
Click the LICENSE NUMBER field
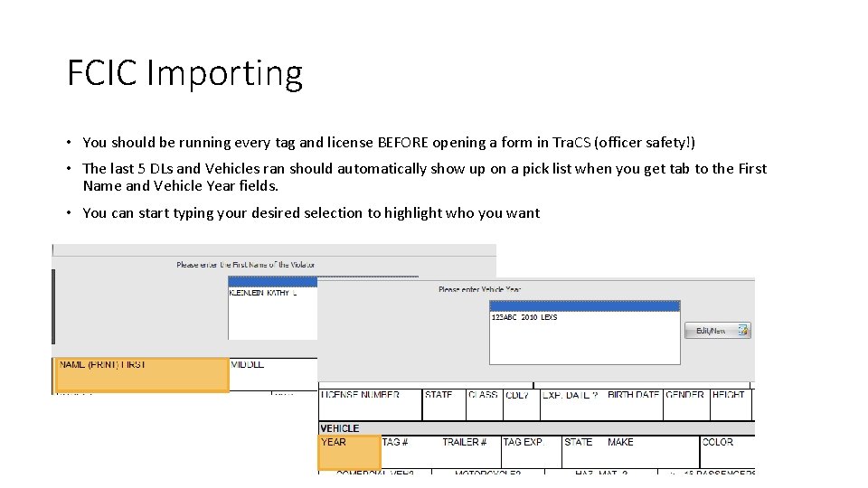coord(371,405)
